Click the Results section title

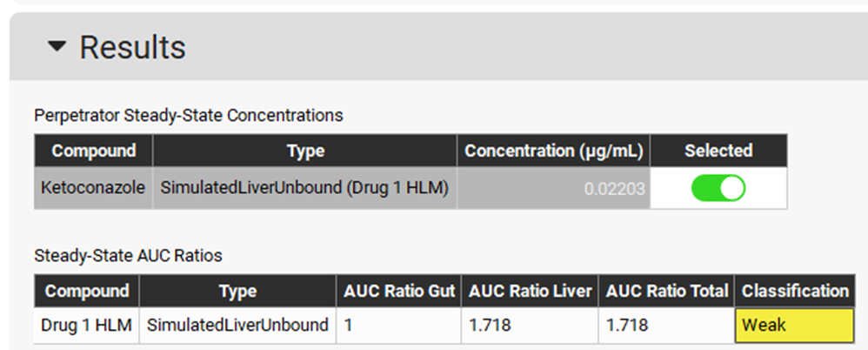point(132,47)
